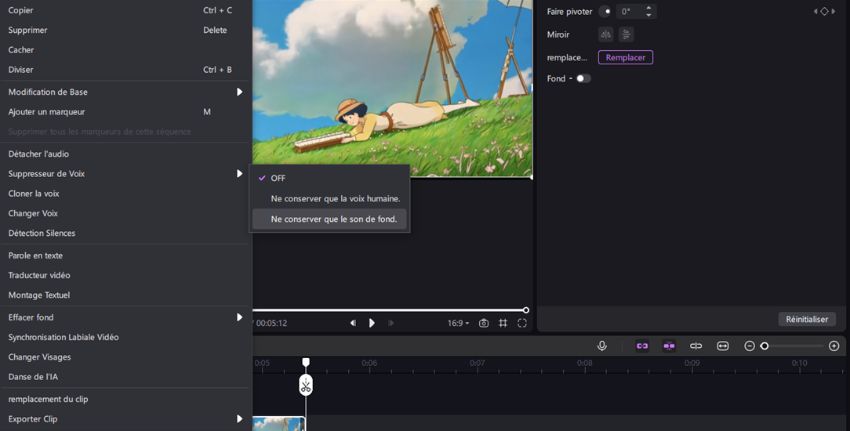Choose Ne conserver que la voix humaine
The height and width of the screenshot is (431, 850).
click(335, 198)
